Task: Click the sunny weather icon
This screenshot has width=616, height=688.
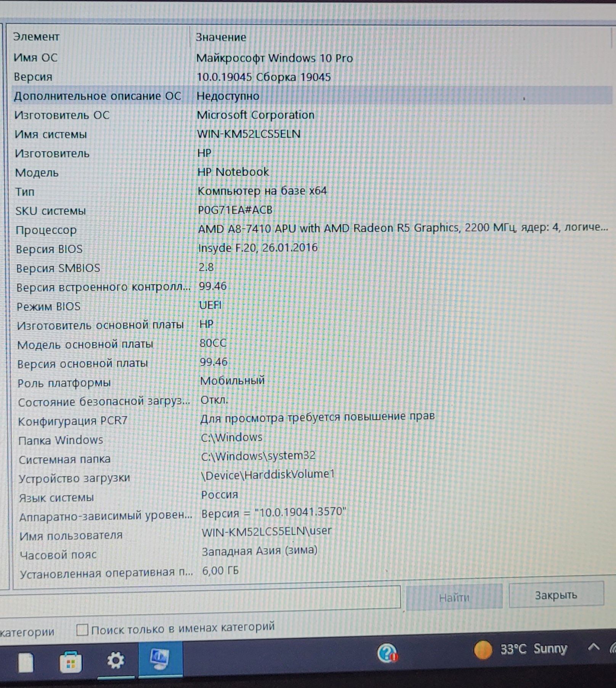Action: (483, 650)
